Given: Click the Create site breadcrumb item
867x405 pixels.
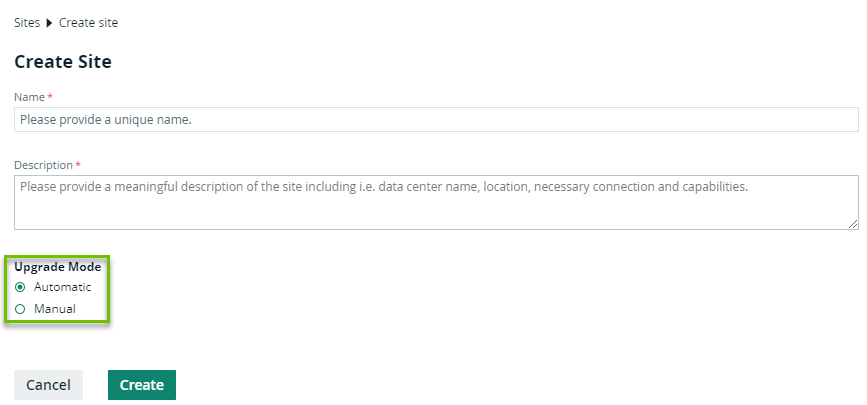Looking at the screenshot, I should point(88,23).
